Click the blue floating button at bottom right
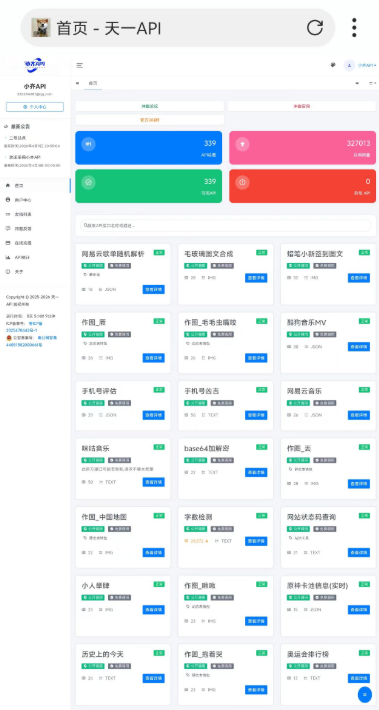 click(x=365, y=694)
